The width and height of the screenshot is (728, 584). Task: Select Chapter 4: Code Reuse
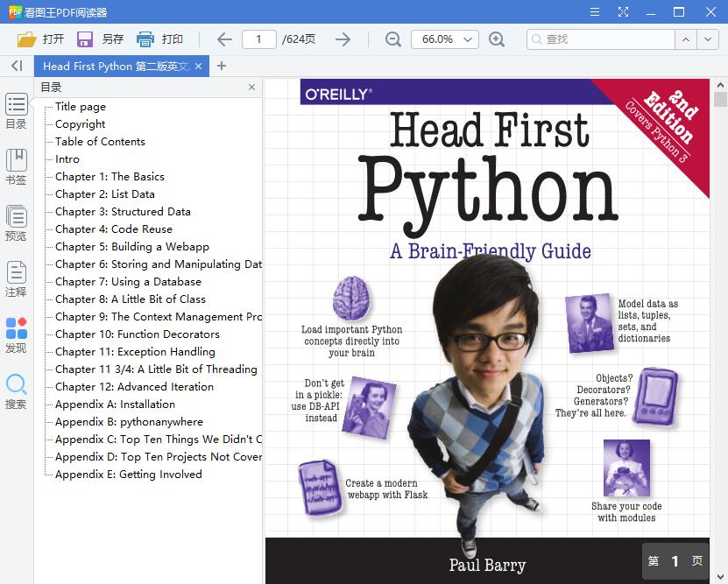(114, 229)
